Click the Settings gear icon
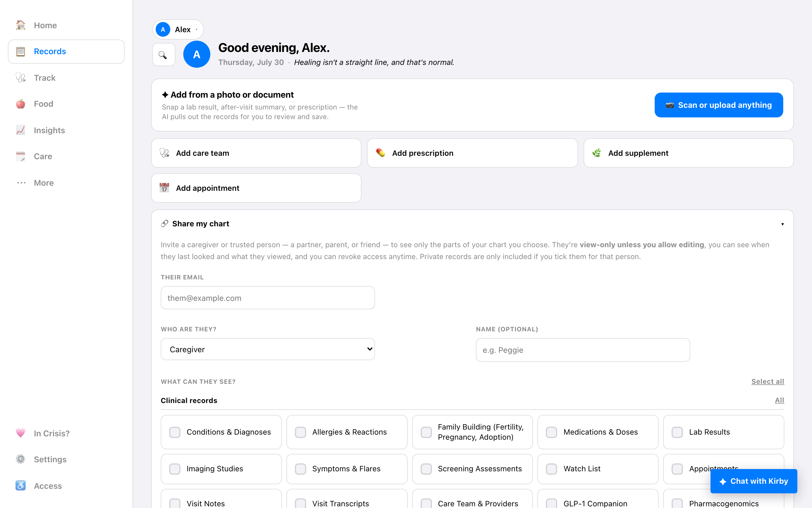Viewport: 812px width, 508px height. click(x=21, y=459)
